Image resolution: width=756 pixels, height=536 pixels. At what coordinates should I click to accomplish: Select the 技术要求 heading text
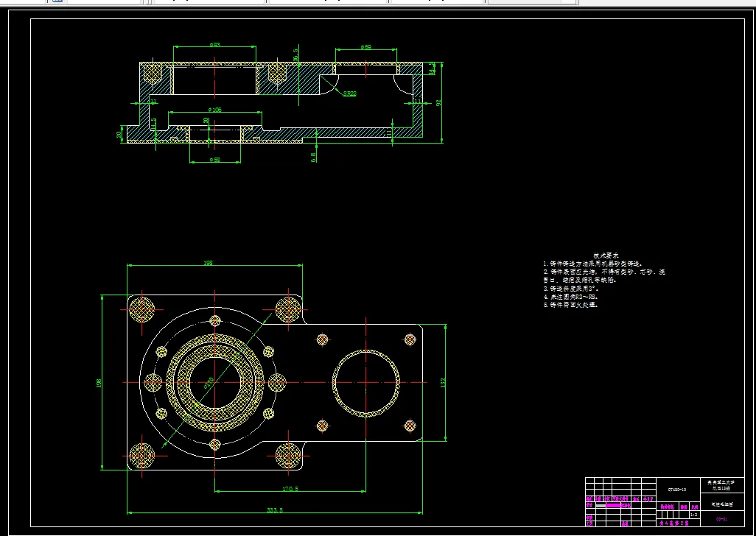point(606,255)
